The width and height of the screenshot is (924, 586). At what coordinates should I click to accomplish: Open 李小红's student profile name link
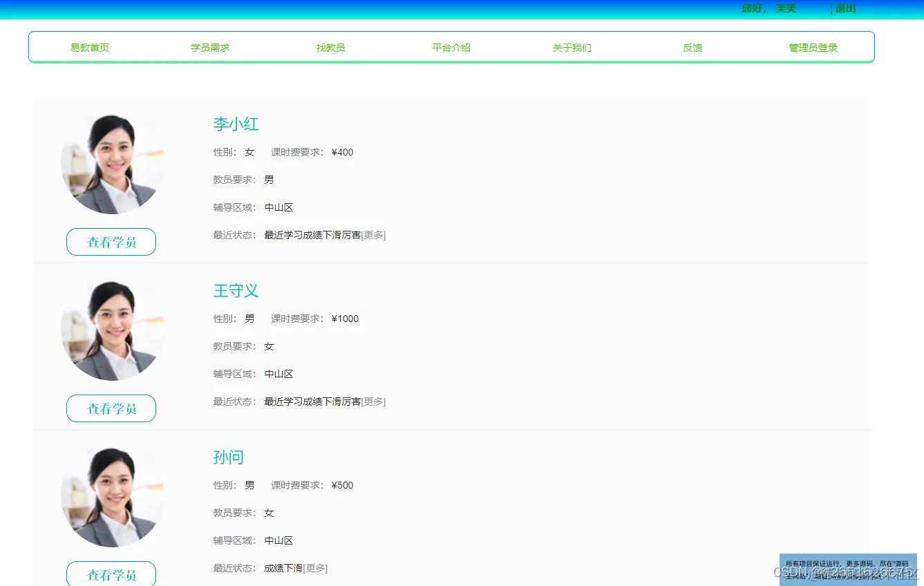236,124
